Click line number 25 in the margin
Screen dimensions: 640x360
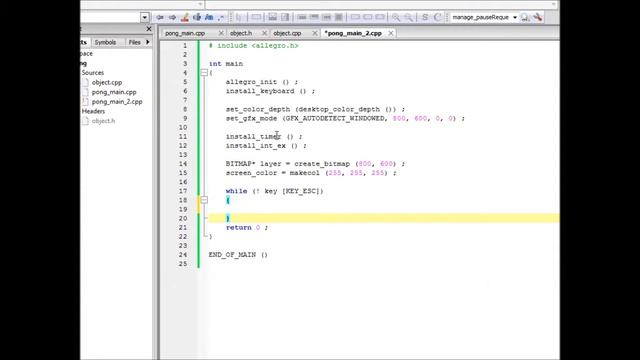183,264
